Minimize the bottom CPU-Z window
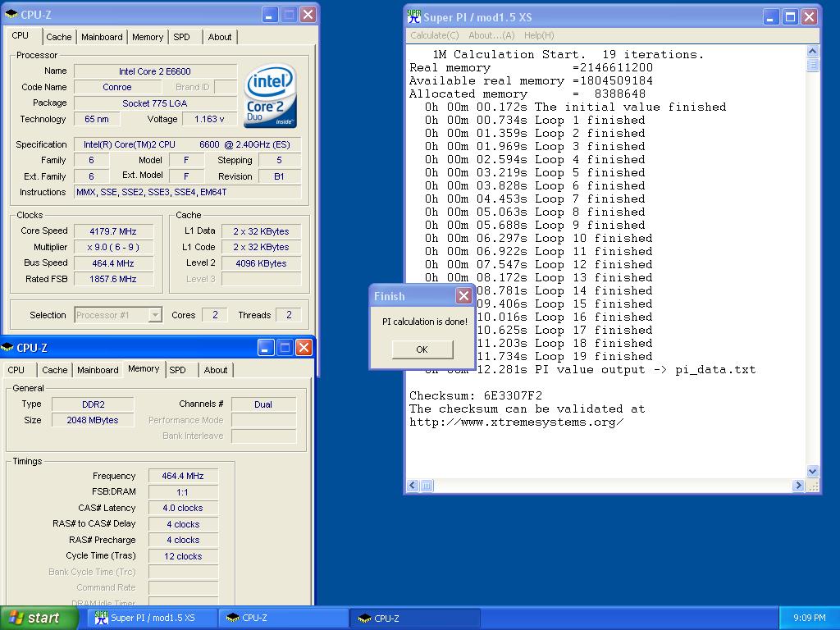The image size is (840, 630). click(x=266, y=348)
